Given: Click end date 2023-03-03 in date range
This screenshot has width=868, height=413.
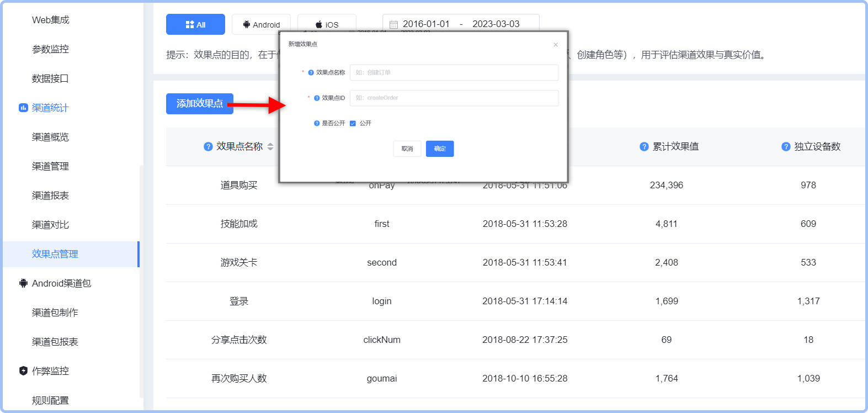Looking at the screenshot, I should click(496, 24).
